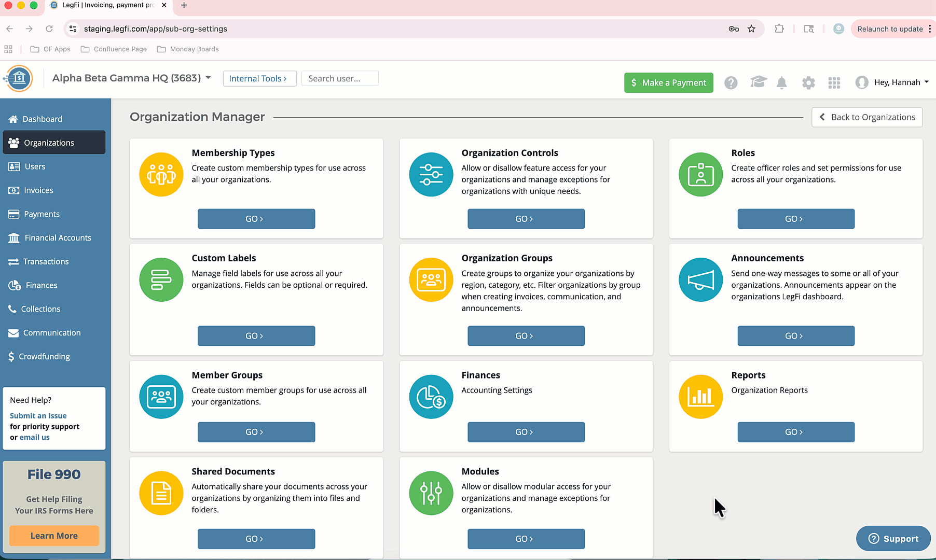Click the Search user input field

339,79
